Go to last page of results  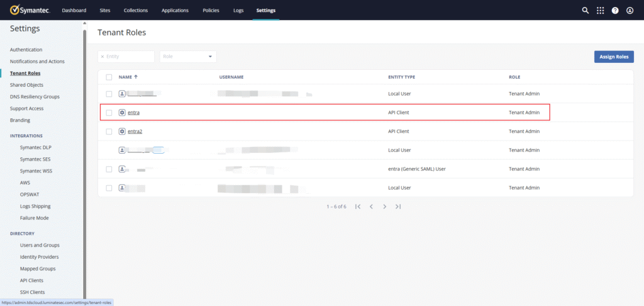398,207
